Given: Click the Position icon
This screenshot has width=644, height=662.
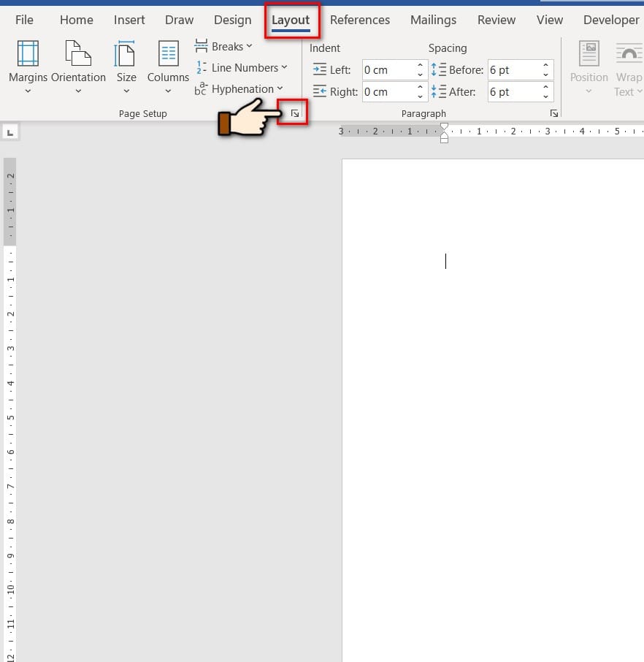Looking at the screenshot, I should pyautogui.click(x=589, y=53).
